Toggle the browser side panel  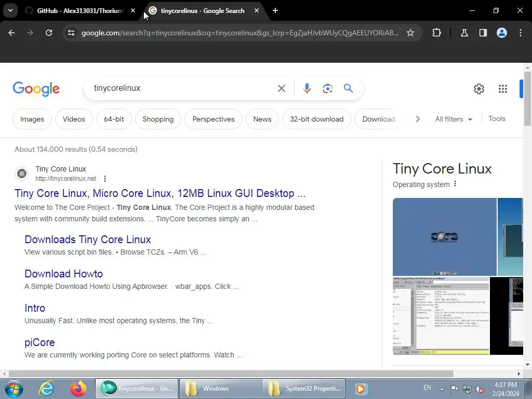pyautogui.click(x=483, y=33)
